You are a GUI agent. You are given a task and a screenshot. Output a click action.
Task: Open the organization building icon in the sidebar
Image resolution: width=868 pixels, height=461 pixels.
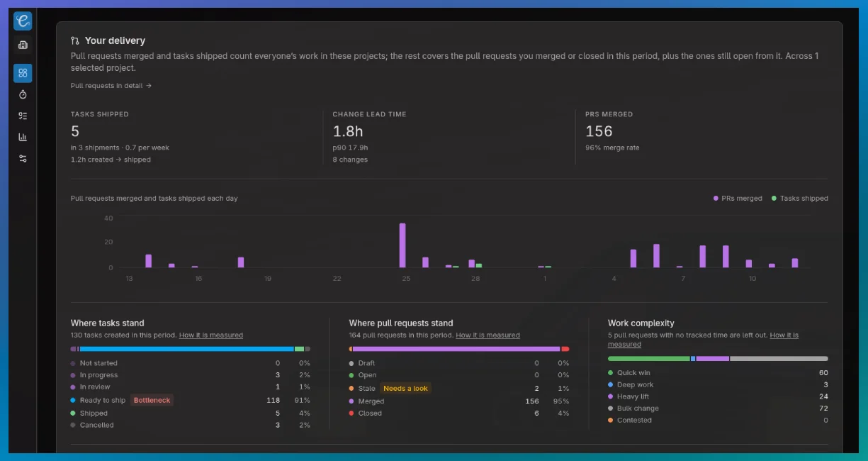click(x=23, y=45)
